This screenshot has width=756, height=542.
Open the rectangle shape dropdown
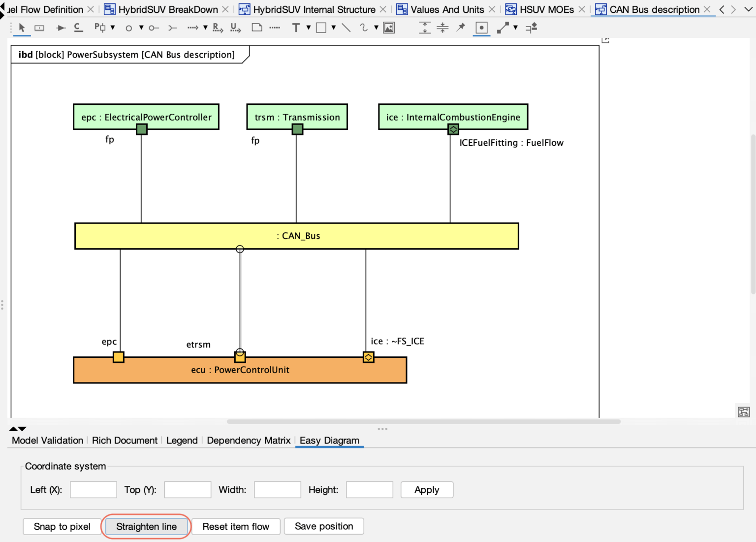[x=334, y=28]
